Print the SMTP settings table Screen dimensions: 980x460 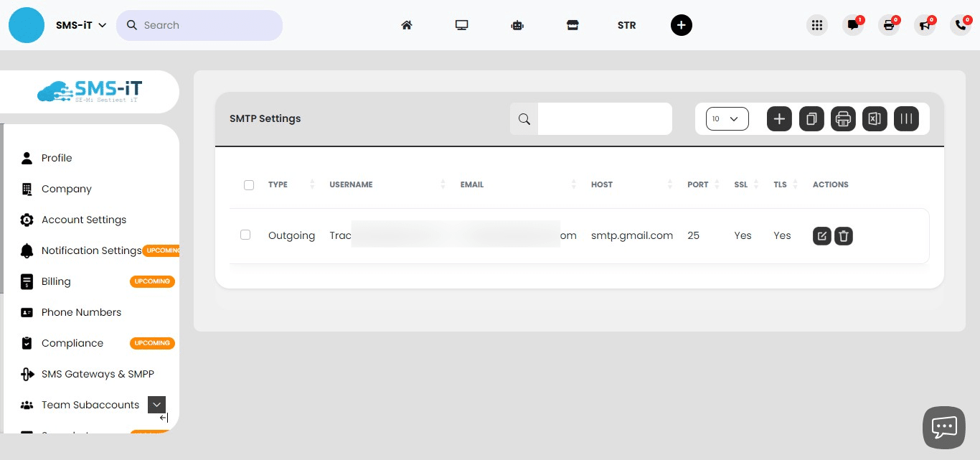click(x=843, y=118)
